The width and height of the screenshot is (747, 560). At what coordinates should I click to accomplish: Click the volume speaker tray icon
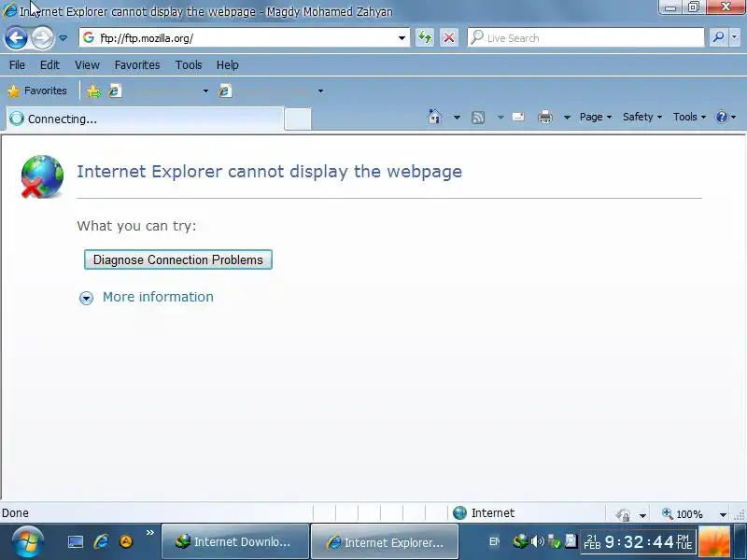[538, 541]
